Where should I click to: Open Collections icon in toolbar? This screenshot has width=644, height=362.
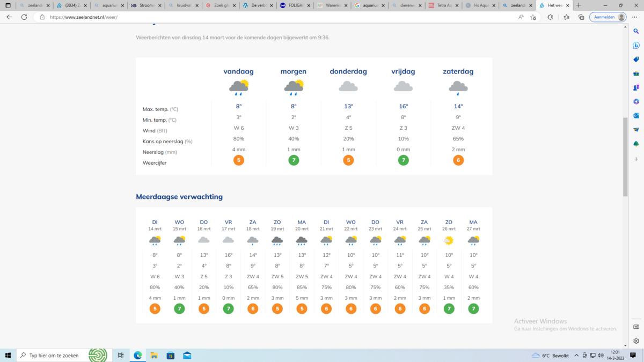(x=581, y=17)
